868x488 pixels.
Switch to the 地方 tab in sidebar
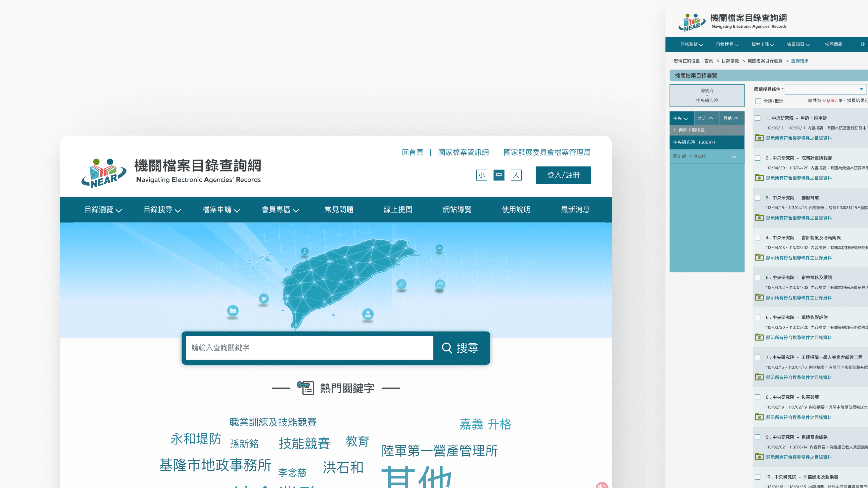coord(705,118)
